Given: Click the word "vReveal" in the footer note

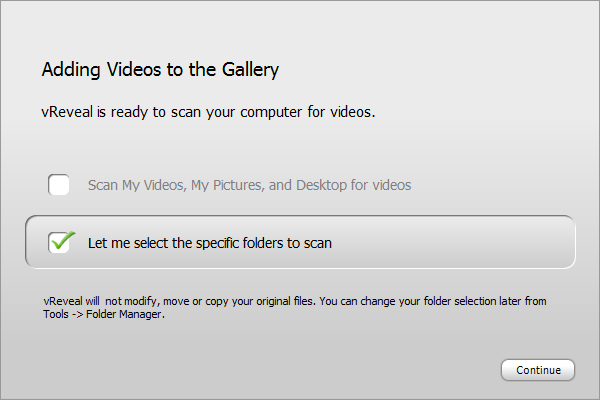Looking at the screenshot, I should pos(62,301).
